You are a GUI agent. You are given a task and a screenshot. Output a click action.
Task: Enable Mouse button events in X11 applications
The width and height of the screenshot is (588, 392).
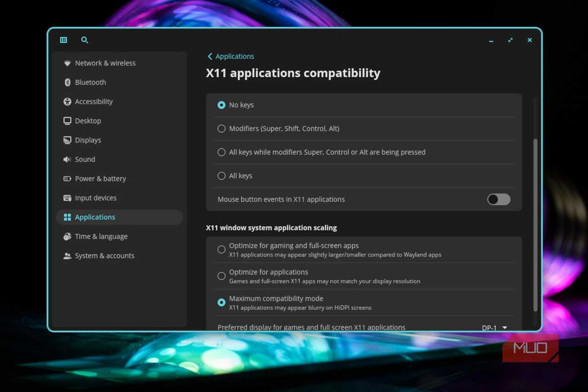[499, 199]
